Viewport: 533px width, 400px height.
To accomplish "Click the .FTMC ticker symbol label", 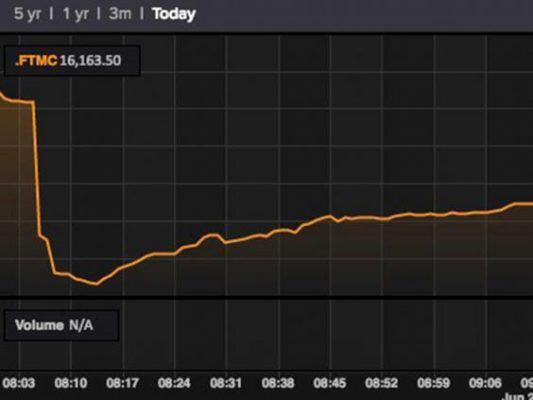I will click(x=36, y=60).
